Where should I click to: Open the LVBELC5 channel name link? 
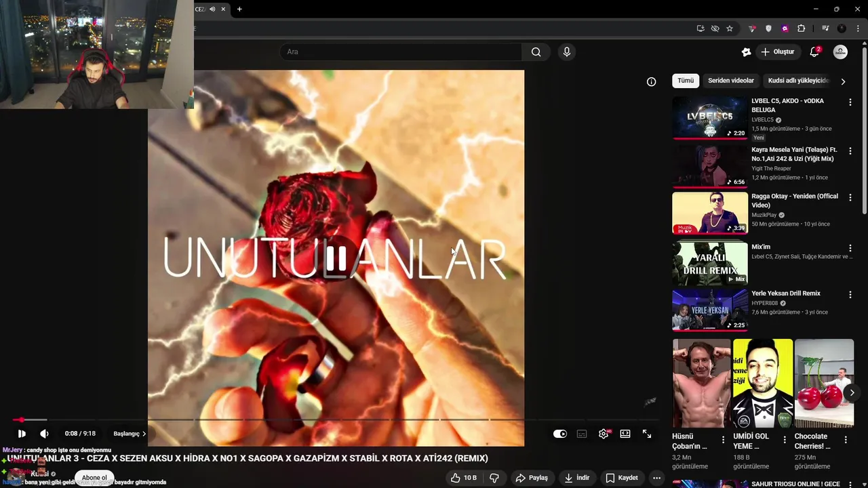tap(762, 120)
